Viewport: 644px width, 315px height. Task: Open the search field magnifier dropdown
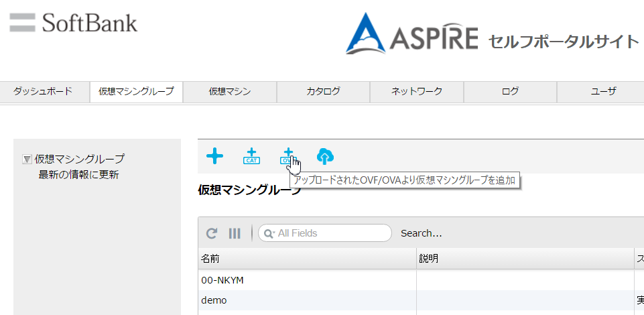click(x=269, y=233)
